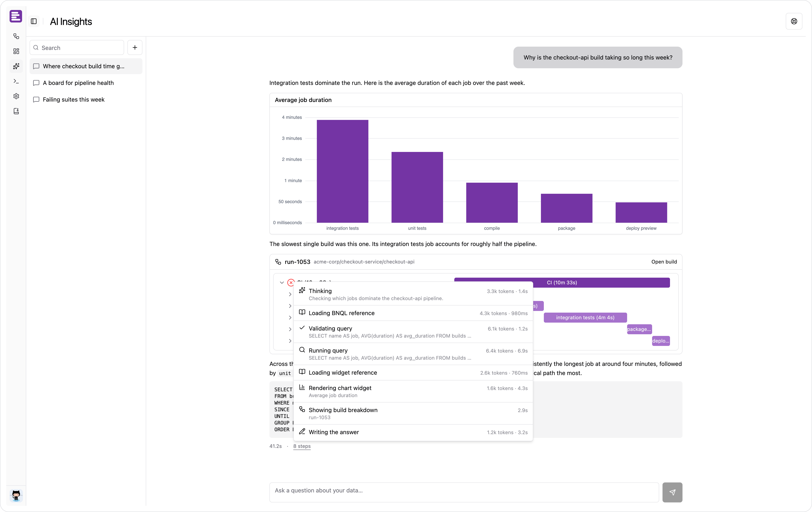Open the dashboards grid icon in the nav rail
This screenshot has width=812, height=512.
[x=16, y=51]
